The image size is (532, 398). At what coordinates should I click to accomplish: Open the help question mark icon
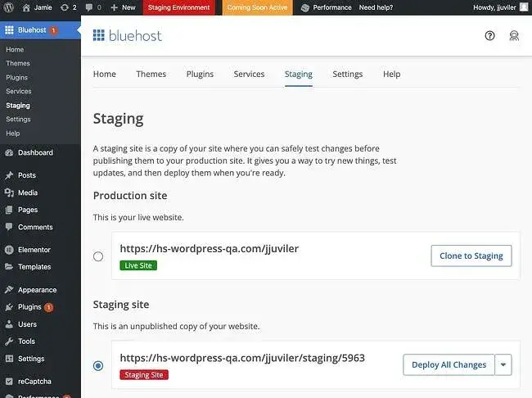pos(489,35)
